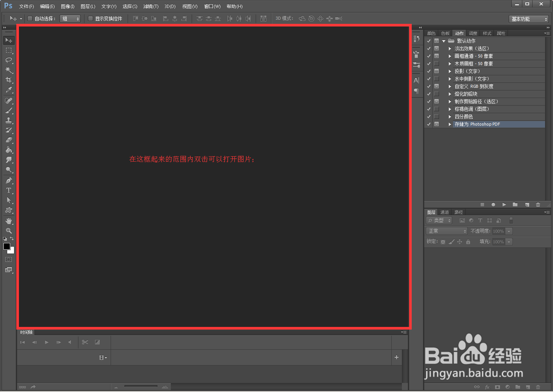The image size is (553, 392).
Task: Open the 不透明度 opacity dropdown arrow
Action: tap(509, 231)
